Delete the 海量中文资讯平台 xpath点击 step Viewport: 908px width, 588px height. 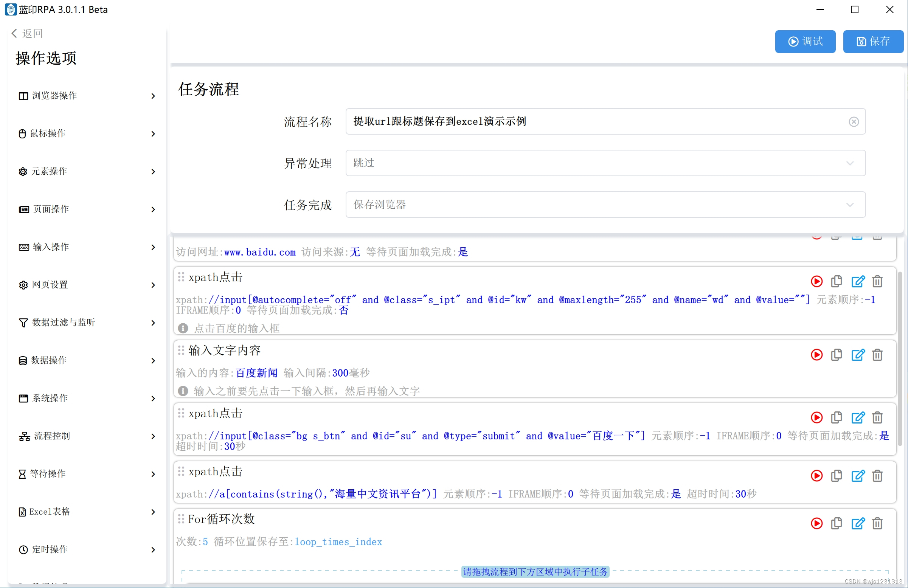tap(877, 476)
